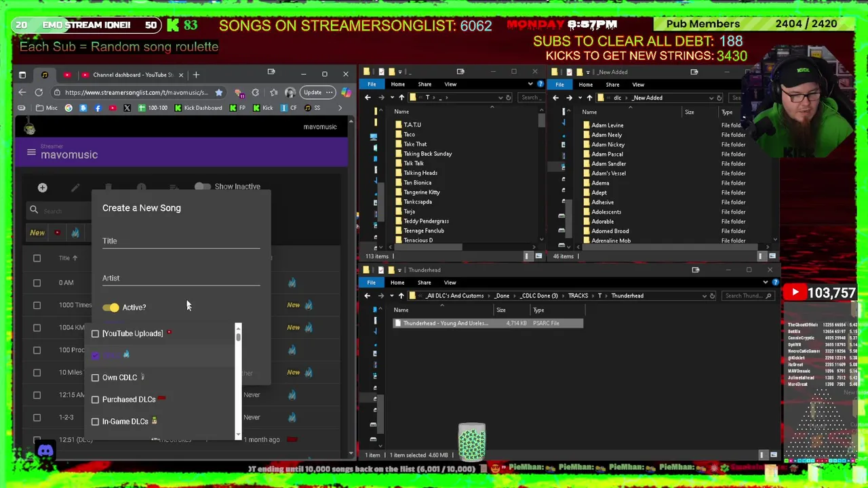Open File menu in Thunderhead window

click(371, 282)
